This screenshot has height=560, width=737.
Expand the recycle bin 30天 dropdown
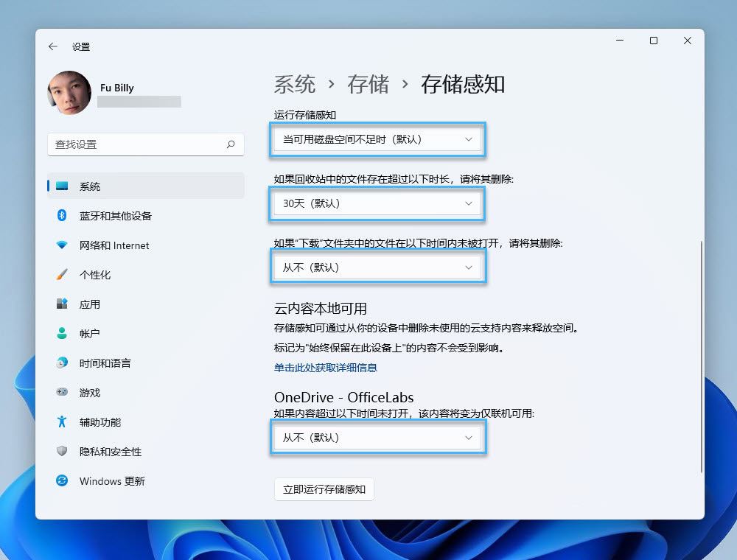pos(377,203)
